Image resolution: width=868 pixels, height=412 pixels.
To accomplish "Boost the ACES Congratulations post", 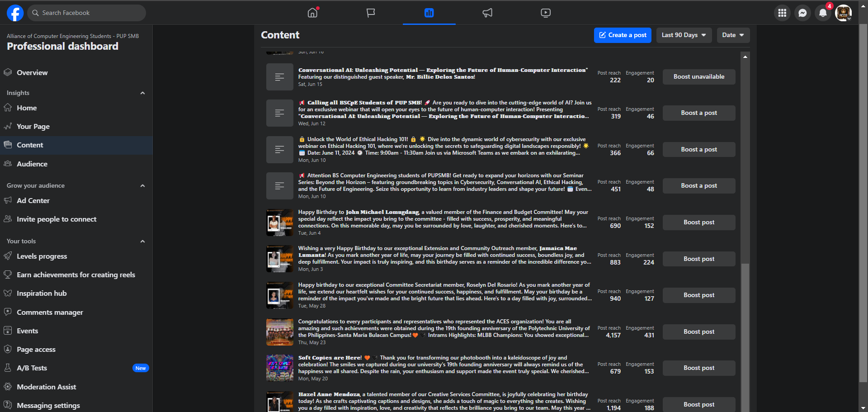I will [699, 332].
